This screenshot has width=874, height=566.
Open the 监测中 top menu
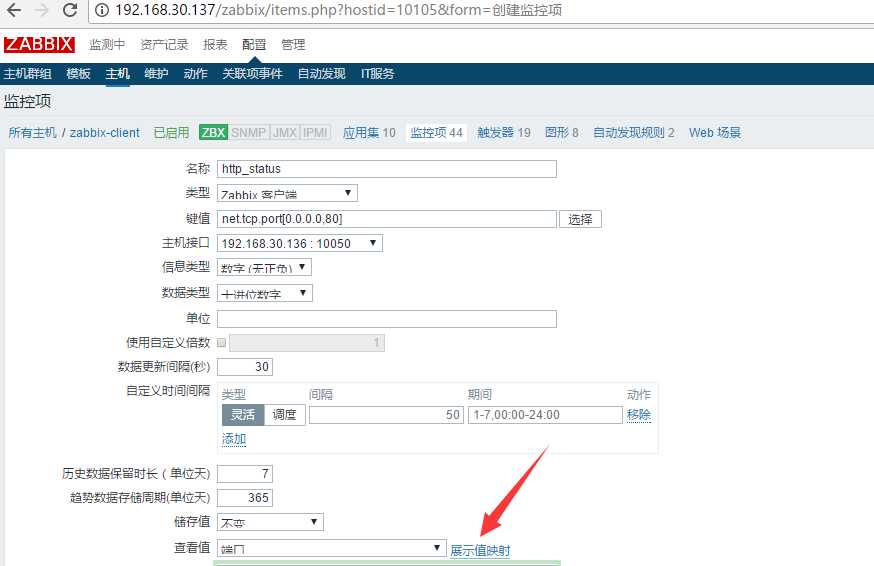pyautogui.click(x=107, y=45)
